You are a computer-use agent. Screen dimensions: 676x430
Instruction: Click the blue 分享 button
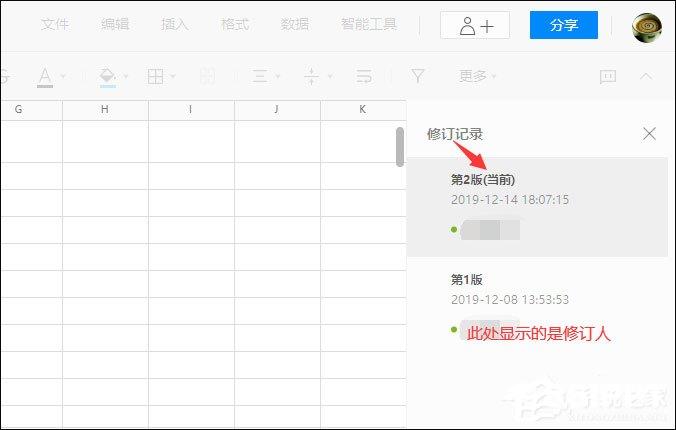point(563,25)
